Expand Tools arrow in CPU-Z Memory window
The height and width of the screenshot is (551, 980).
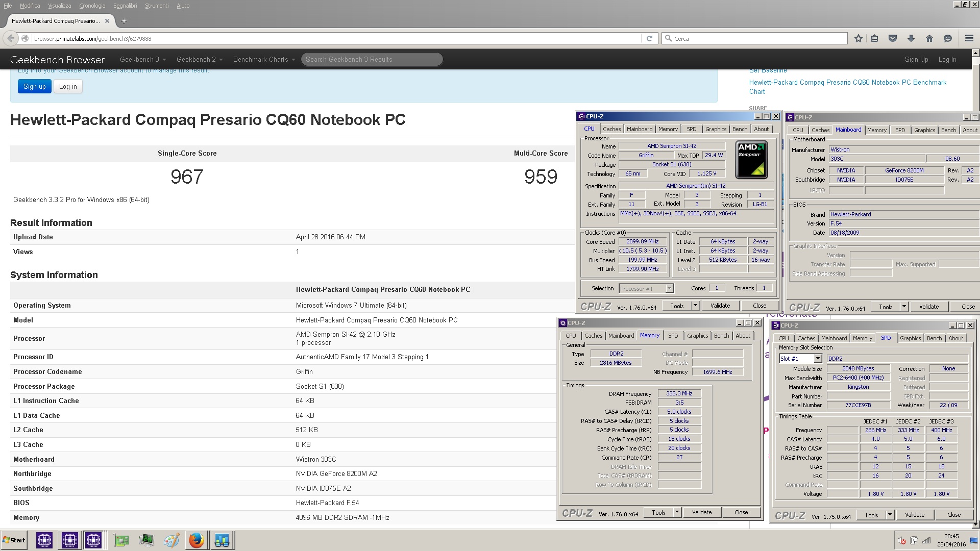pyautogui.click(x=677, y=512)
